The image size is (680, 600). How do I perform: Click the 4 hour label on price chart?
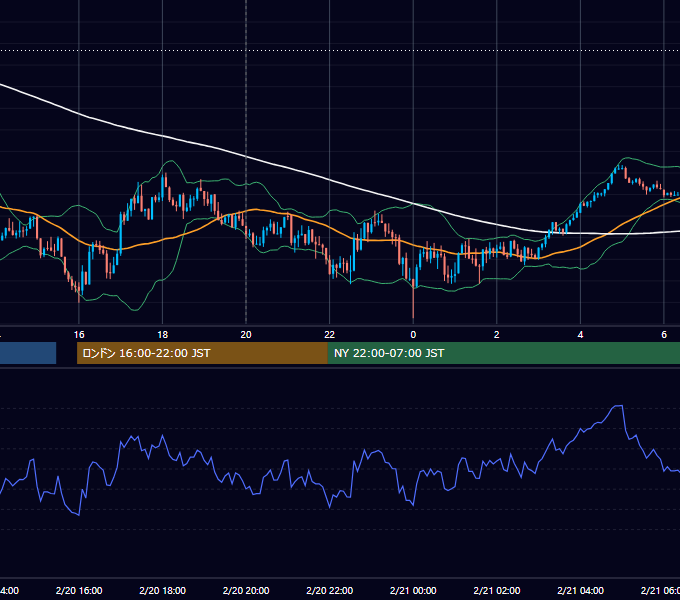click(x=580, y=335)
